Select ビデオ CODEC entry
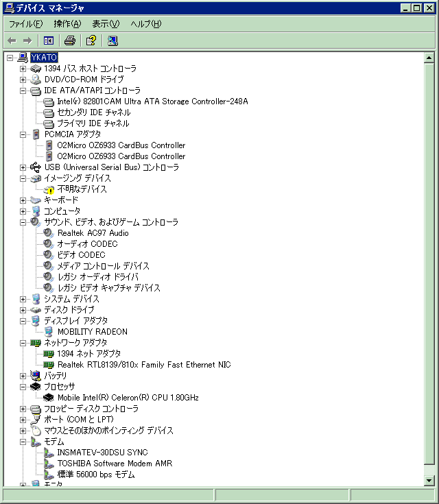Image resolution: width=439 pixels, height=504 pixels. (82, 255)
